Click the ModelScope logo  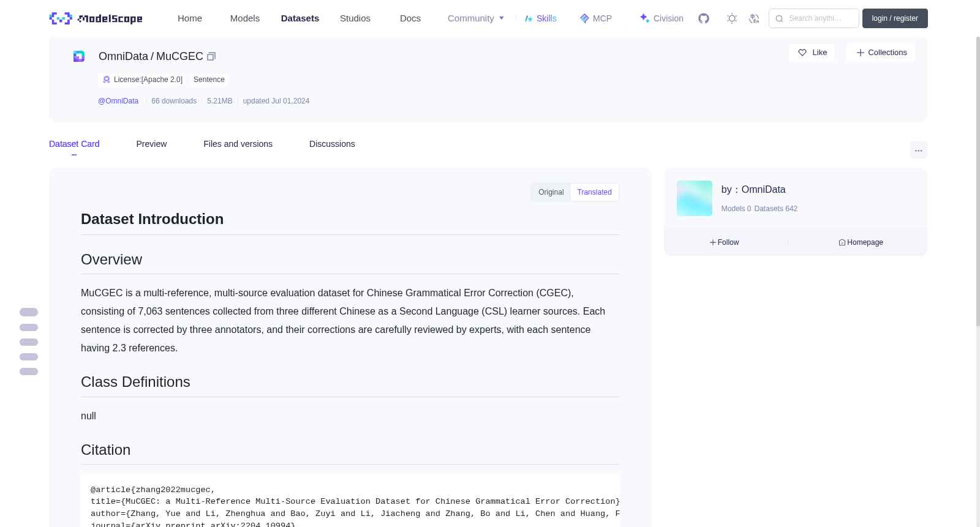96,18
